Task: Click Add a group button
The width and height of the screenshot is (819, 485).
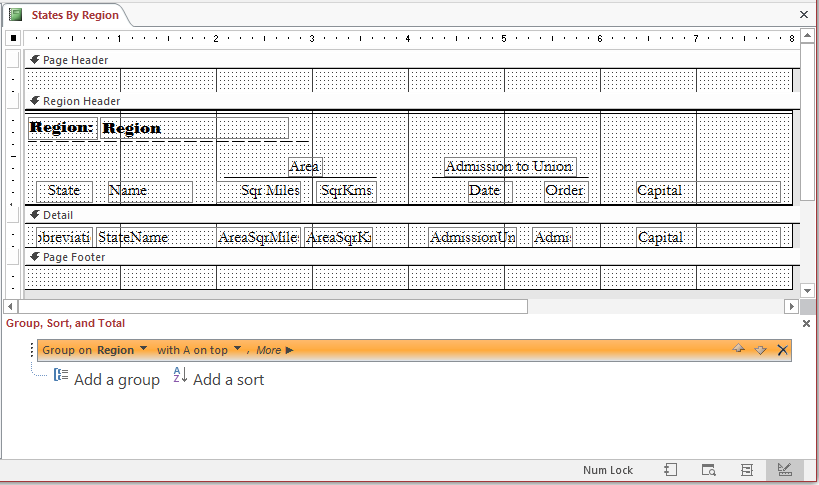Action: pos(107,379)
